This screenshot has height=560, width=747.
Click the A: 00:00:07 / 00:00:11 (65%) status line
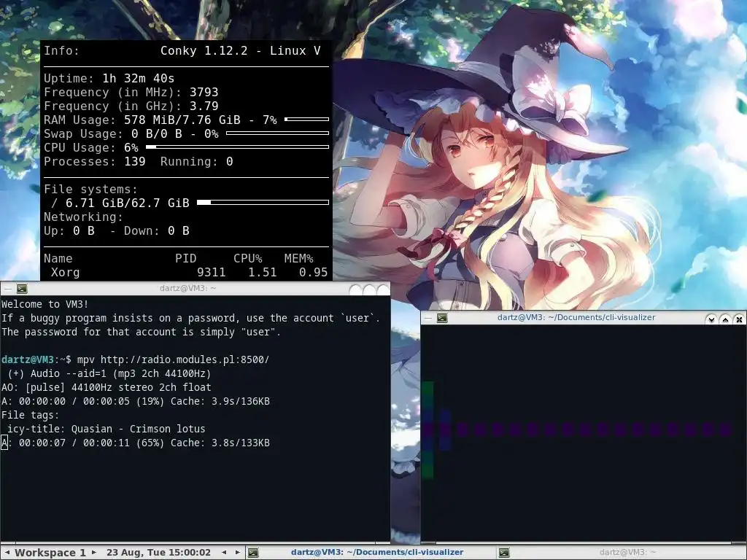click(x=135, y=443)
